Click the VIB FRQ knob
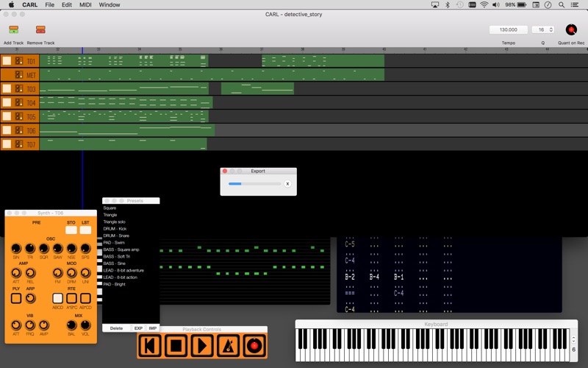Viewport: 588px width, 368px height. (30, 325)
